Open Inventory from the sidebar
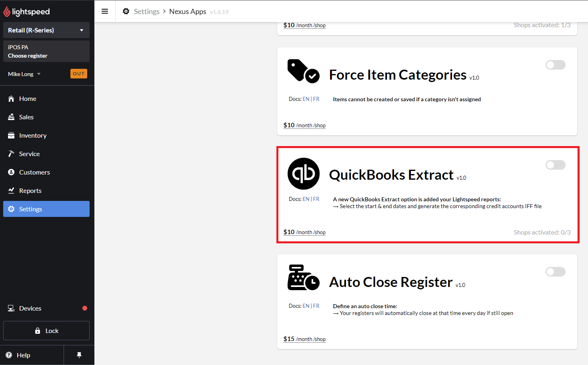The image size is (588, 365). coord(46,135)
